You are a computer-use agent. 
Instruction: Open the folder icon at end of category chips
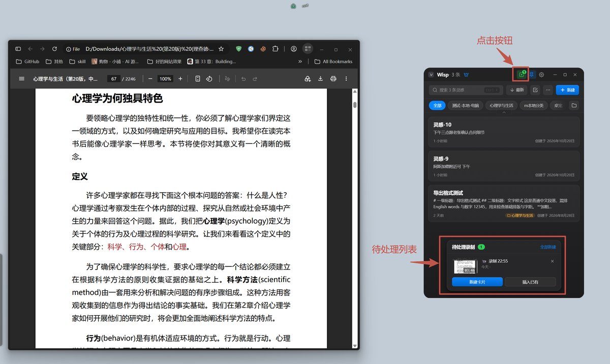(x=574, y=106)
